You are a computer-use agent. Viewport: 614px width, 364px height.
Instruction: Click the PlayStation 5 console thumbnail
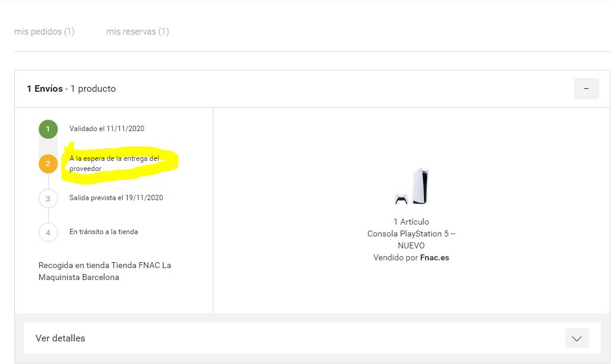click(411, 186)
